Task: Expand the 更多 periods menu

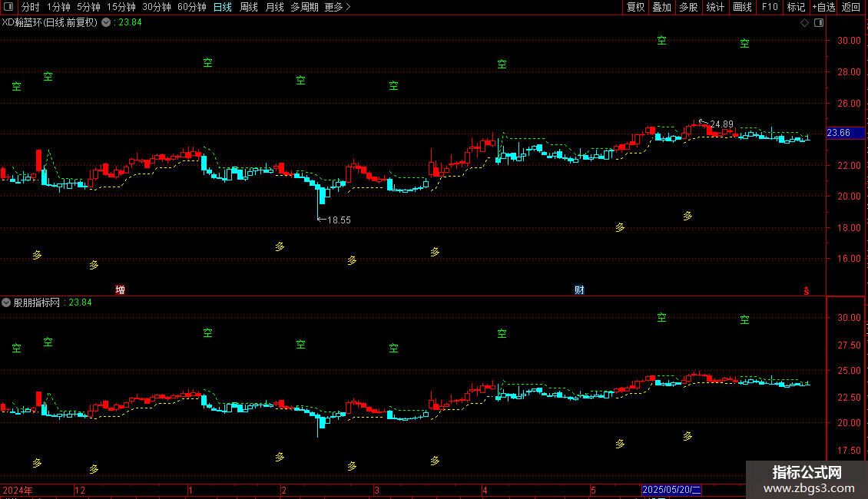Action: pos(338,7)
